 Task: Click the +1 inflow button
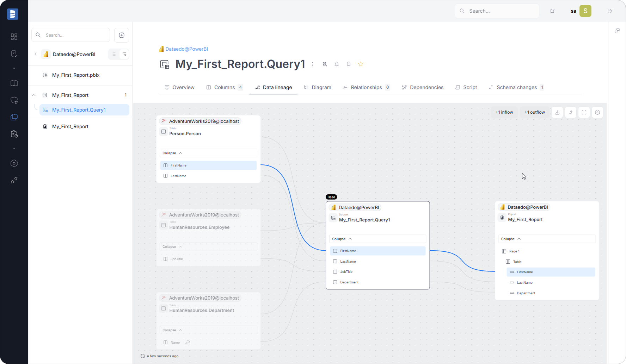[504, 112]
